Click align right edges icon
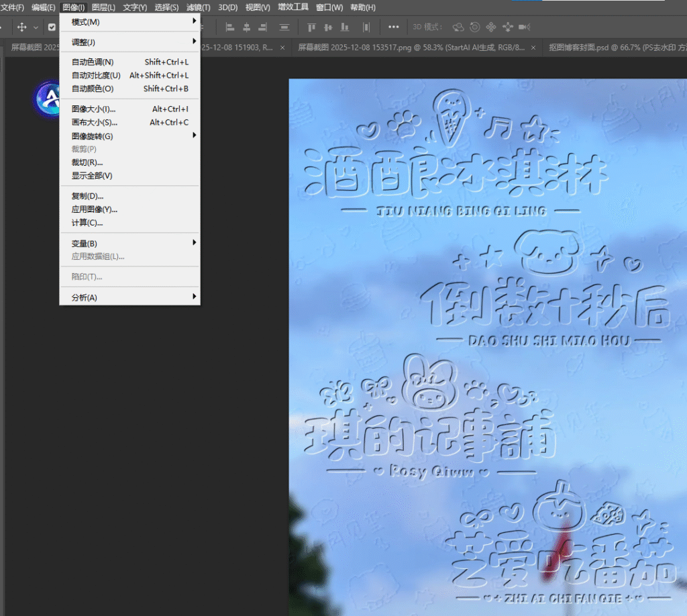 [262, 28]
